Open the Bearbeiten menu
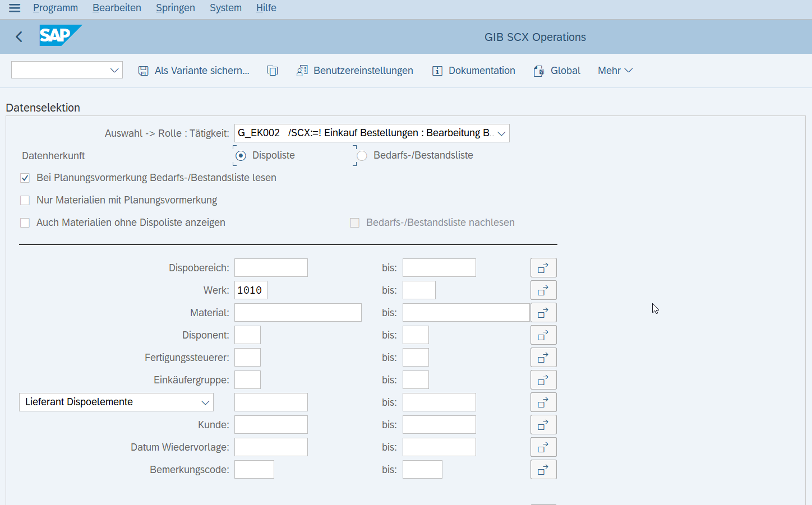Screen dimensions: 812x505 coord(117,8)
